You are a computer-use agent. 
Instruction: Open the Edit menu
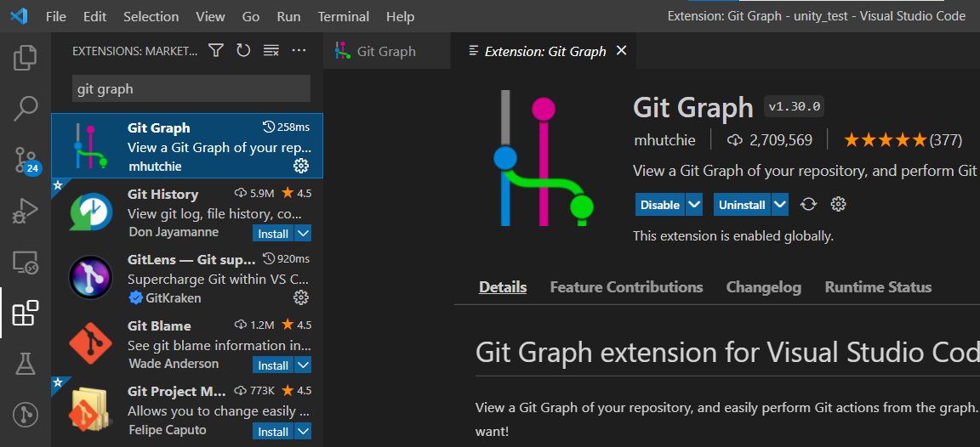click(95, 16)
